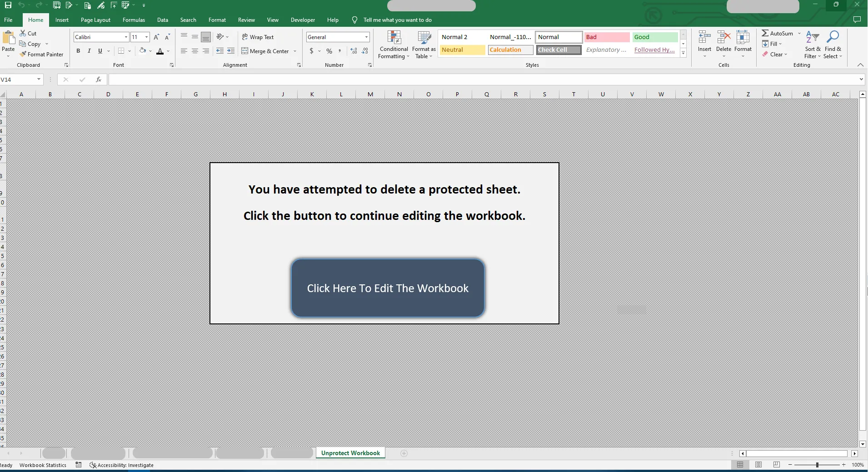Screen dimensions: 868x472
Task: Open the Developer ribbon tab
Action: [x=303, y=20]
